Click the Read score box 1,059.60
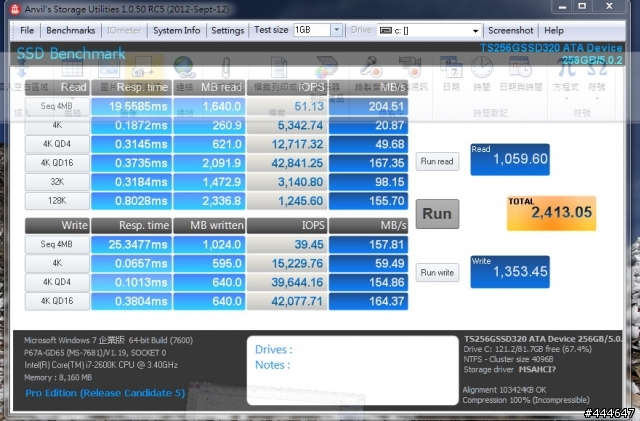Viewport: 640px width, 421px height. click(510, 159)
